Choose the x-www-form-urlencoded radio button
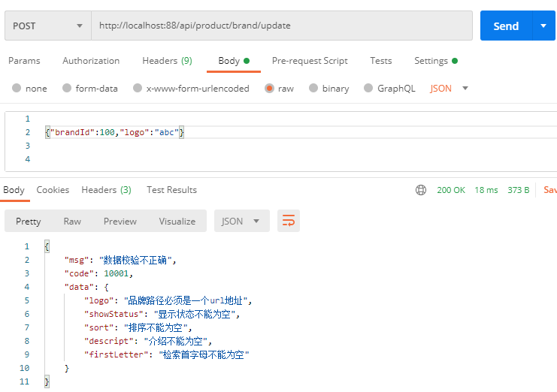The width and height of the screenshot is (557, 392). pos(138,89)
